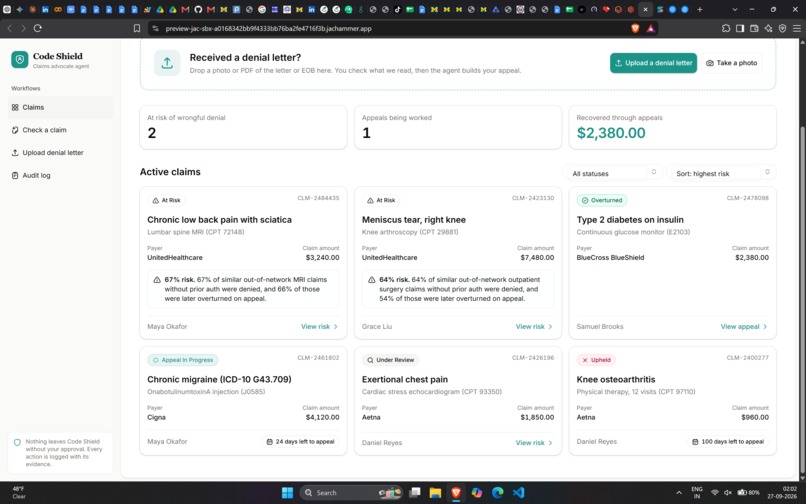View appeal for Samuel Brooks' claim
Viewport: 806px width, 504px height.
click(744, 327)
